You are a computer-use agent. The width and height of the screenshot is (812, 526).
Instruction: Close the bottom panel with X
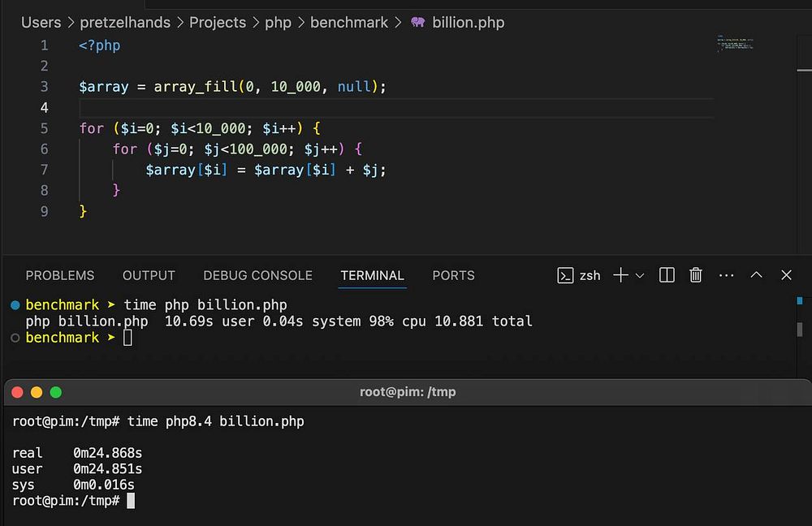point(786,275)
